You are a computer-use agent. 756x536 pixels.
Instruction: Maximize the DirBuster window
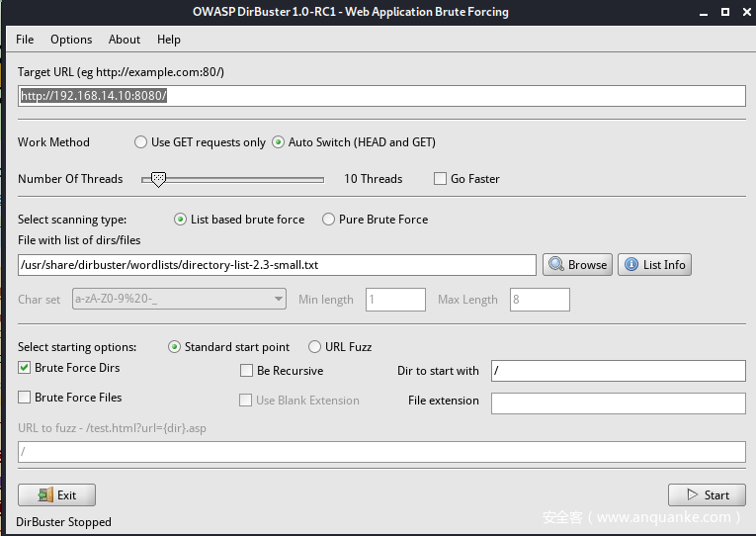[725, 12]
